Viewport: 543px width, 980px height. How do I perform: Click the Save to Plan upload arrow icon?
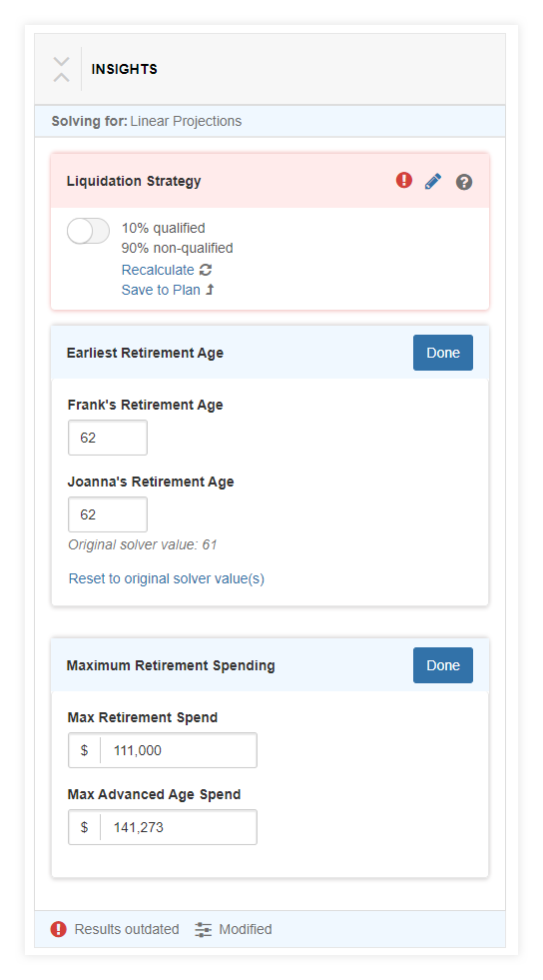pyautogui.click(x=210, y=290)
